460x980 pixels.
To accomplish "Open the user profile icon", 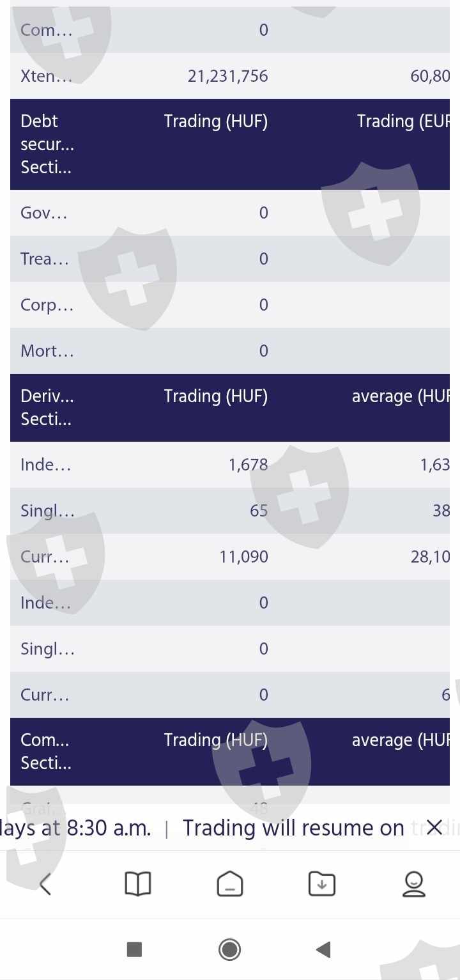I will click(x=414, y=884).
